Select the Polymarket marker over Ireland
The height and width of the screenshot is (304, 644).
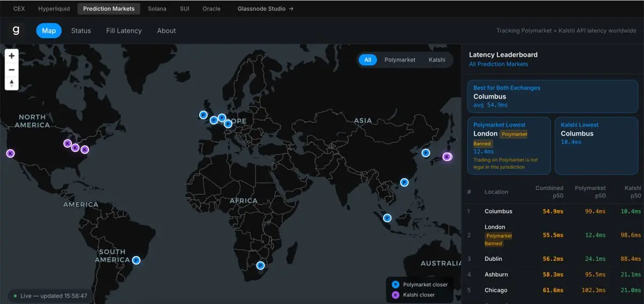pos(203,115)
